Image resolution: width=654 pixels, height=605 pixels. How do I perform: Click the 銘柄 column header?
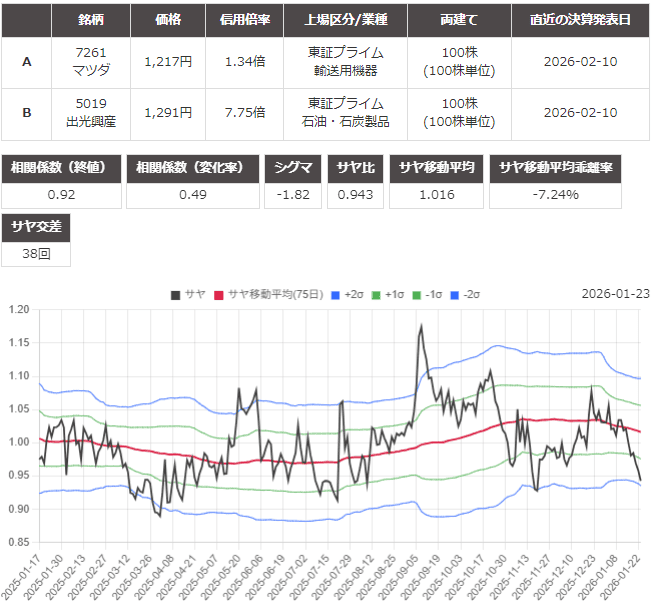click(90, 20)
